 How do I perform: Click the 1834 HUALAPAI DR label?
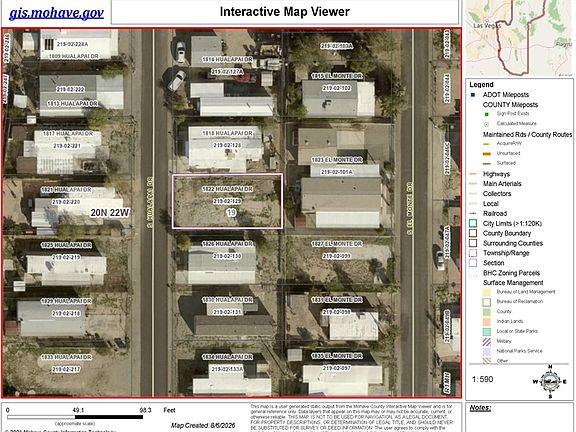(227, 357)
